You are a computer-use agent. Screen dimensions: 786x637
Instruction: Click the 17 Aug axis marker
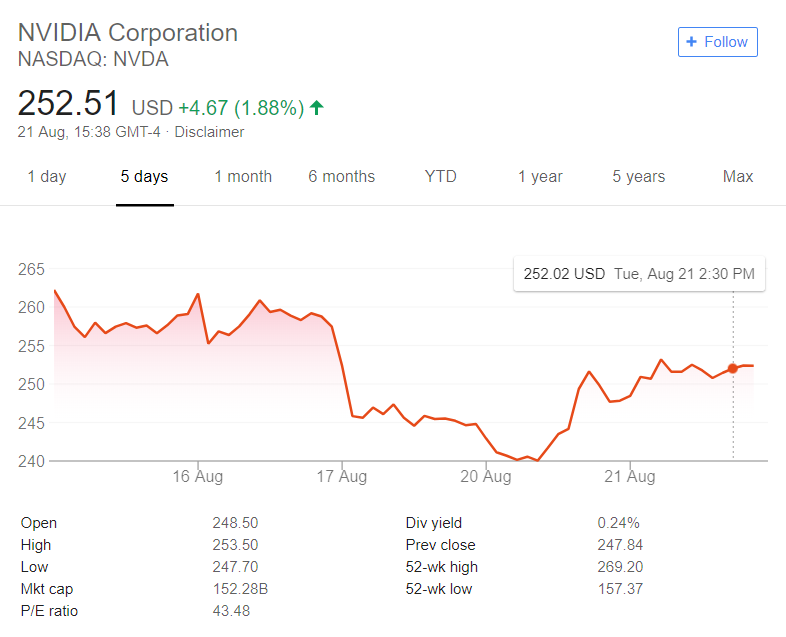tap(341, 476)
